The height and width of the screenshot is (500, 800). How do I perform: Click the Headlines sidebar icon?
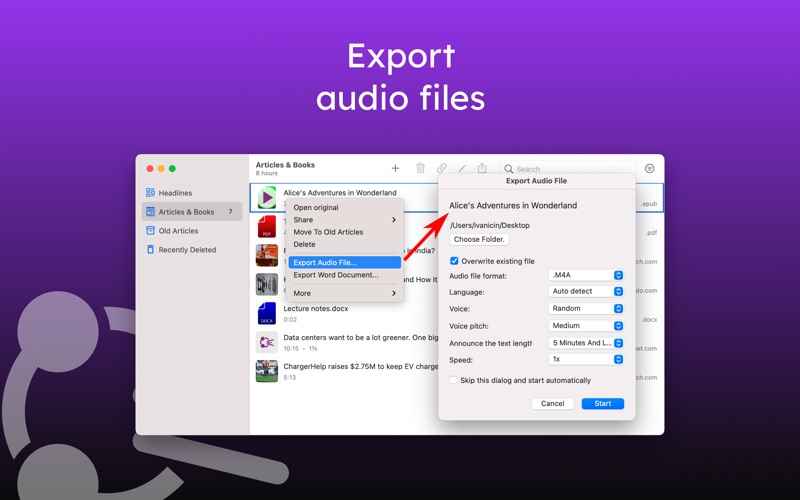[150, 192]
